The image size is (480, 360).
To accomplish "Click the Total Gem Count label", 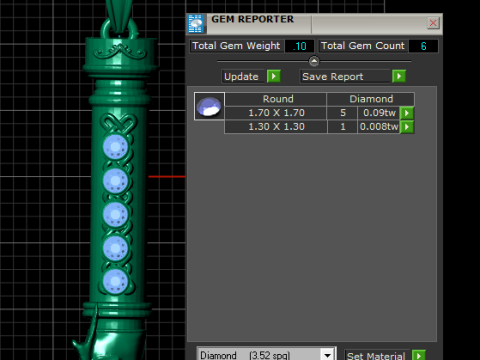I will (363, 46).
